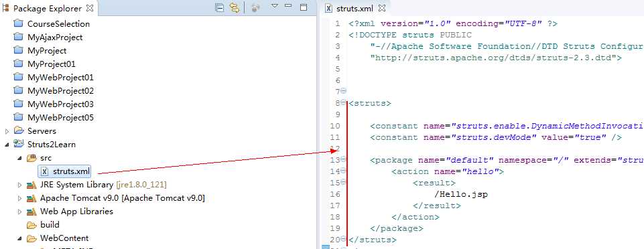This screenshot has width=644, height=249.
Task: Expand the JRE System Library node
Action: pyautogui.click(x=19, y=185)
